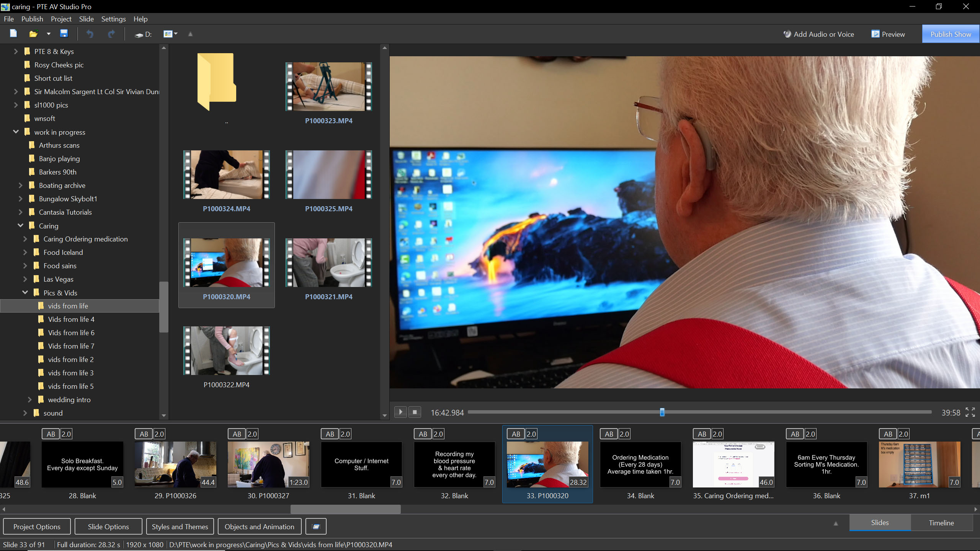This screenshot has width=980, height=551.
Task: Click the Stop playback button
Action: [x=415, y=412]
